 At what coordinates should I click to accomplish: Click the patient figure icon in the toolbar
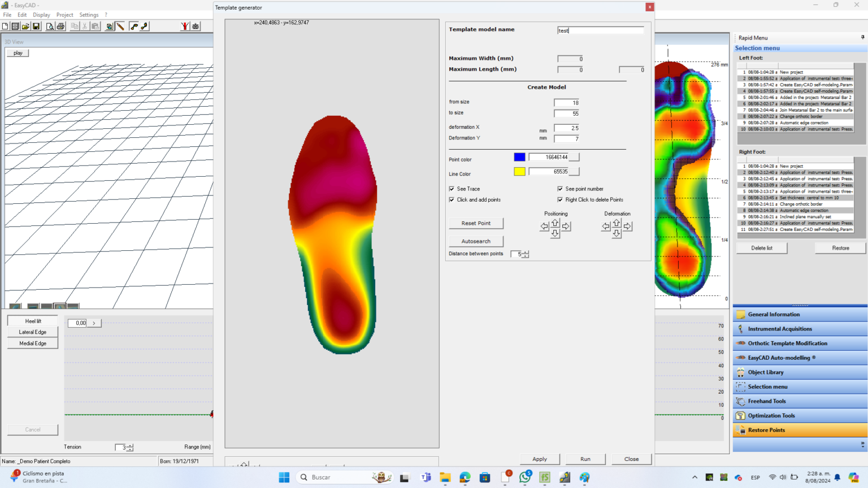[185, 26]
